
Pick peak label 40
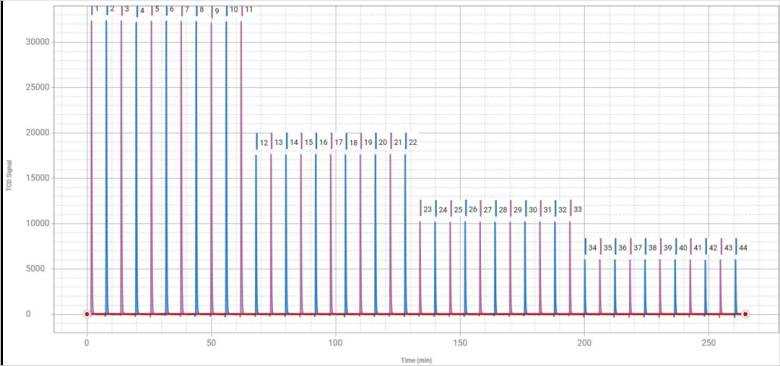[x=683, y=248]
